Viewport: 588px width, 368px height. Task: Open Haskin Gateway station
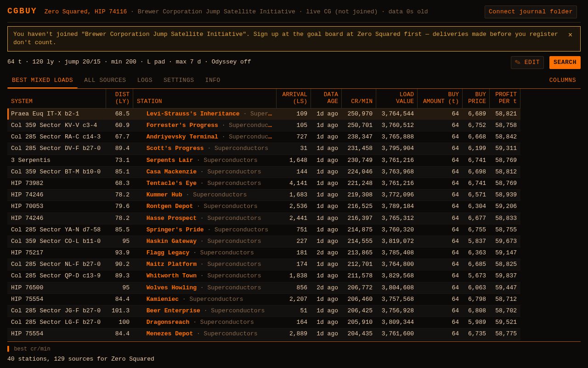(x=171, y=241)
